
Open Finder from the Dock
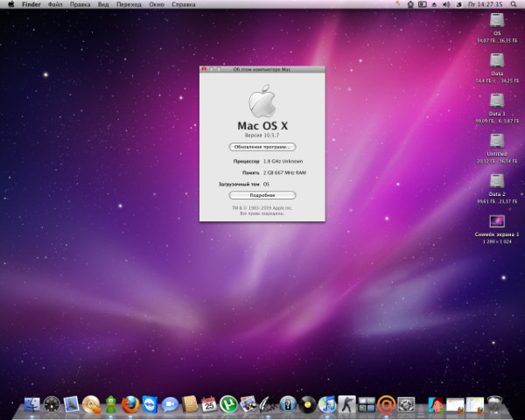(x=33, y=404)
